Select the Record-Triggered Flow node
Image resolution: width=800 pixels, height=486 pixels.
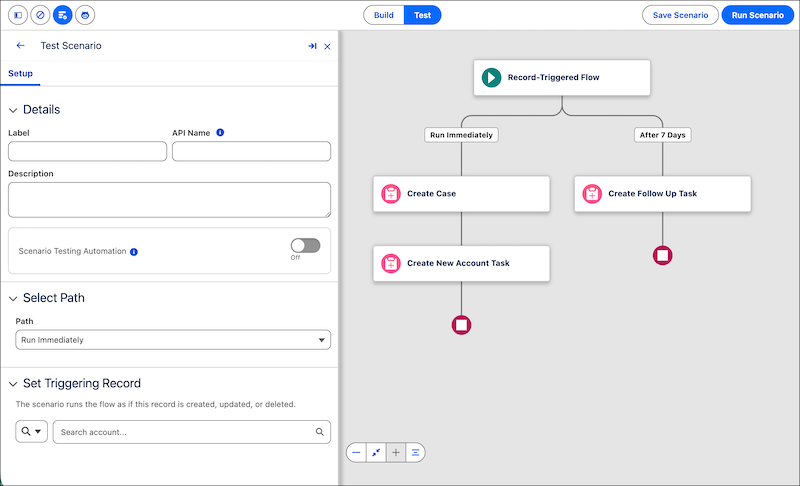[x=562, y=78]
